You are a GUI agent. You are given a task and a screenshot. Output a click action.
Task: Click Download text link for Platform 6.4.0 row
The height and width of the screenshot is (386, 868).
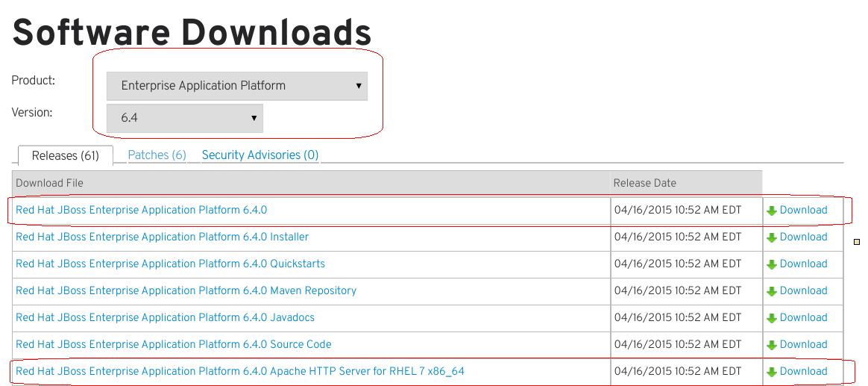point(803,211)
